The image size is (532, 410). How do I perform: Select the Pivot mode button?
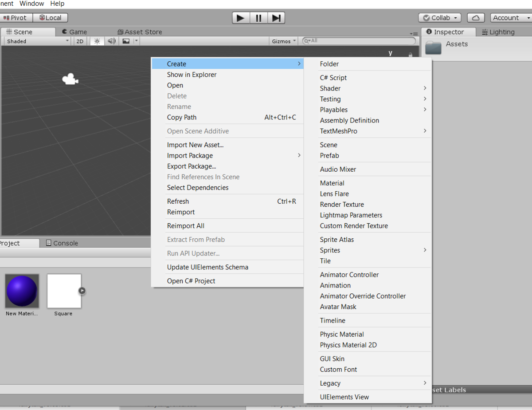point(16,18)
